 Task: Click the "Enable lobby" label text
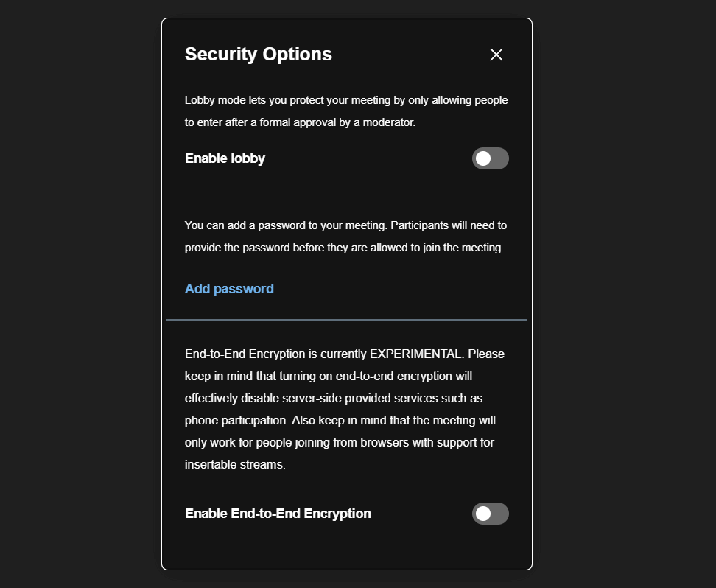coord(225,158)
